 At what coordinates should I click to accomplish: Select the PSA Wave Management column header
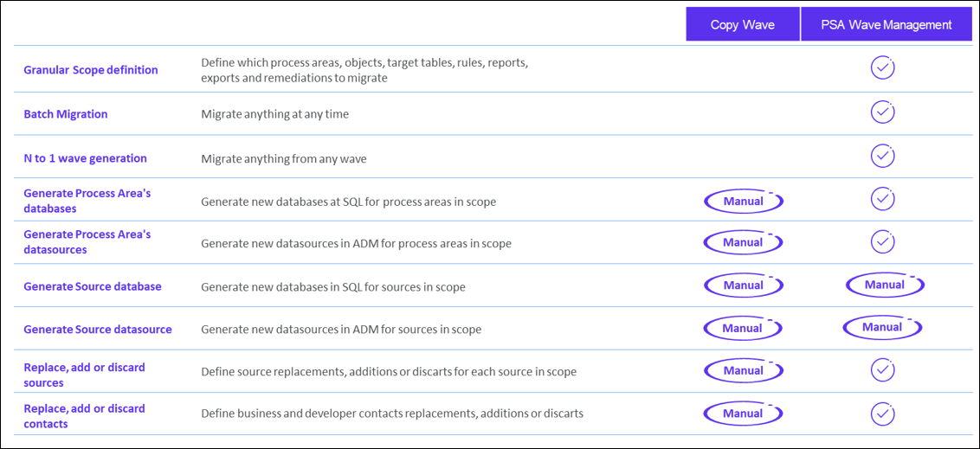pos(887,24)
